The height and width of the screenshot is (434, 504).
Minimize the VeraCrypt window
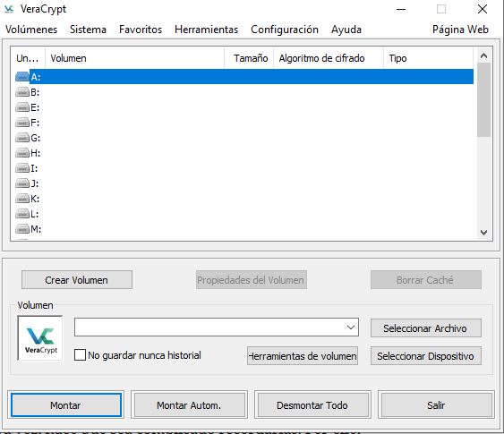tap(401, 9)
